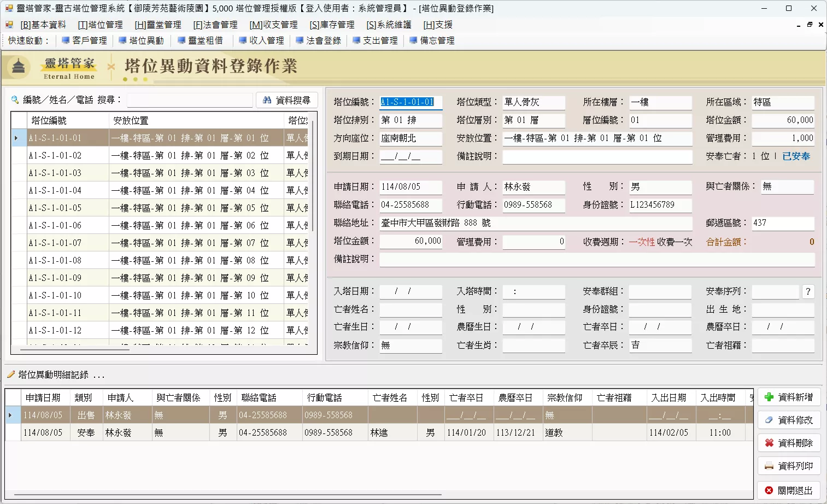Click the 資料刪除 delete button
827x504 pixels.
click(x=789, y=443)
